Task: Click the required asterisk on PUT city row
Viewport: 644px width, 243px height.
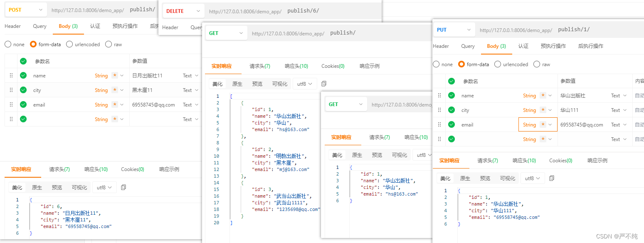Action: [x=543, y=110]
